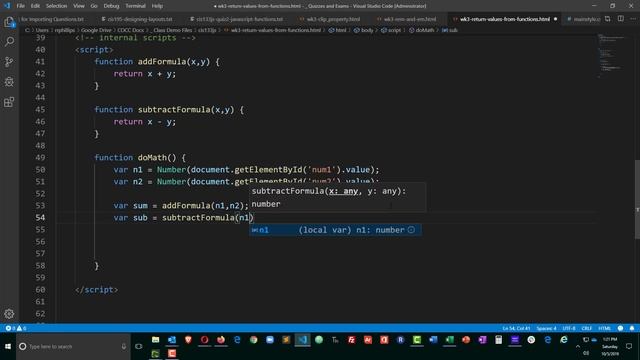Click the errors and warnings status indicator
Viewport: 640px width, 360px height.
click(16, 328)
